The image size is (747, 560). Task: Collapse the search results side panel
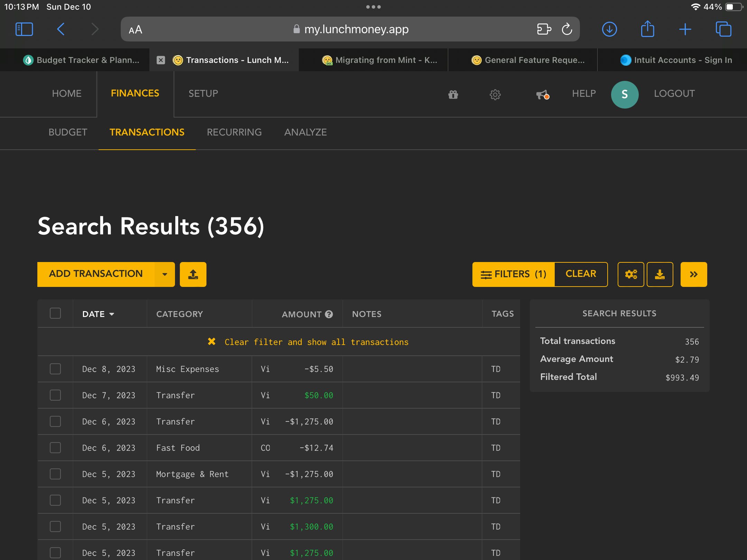[x=693, y=274]
